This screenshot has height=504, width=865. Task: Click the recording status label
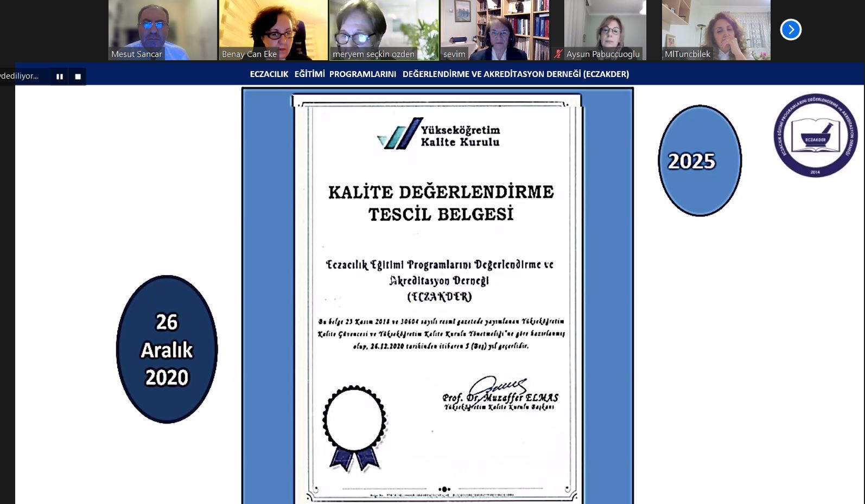pyautogui.click(x=20, y=76)
